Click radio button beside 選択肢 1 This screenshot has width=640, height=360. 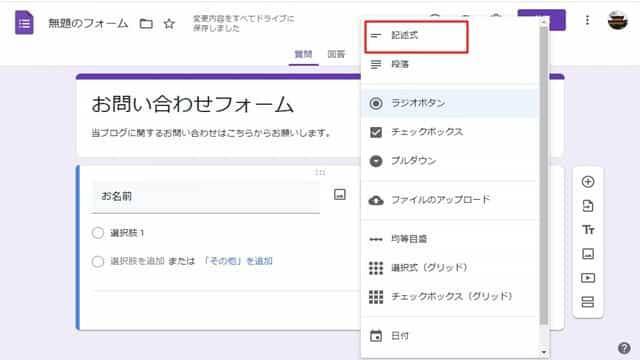(x=98, y=233)
